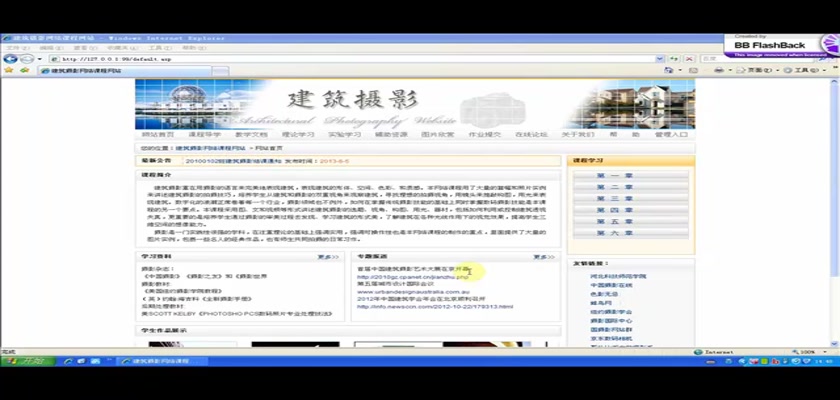The image size is (840, 400).
Task: Open 第三章 in course study panel
Action: tap(631, 199)
